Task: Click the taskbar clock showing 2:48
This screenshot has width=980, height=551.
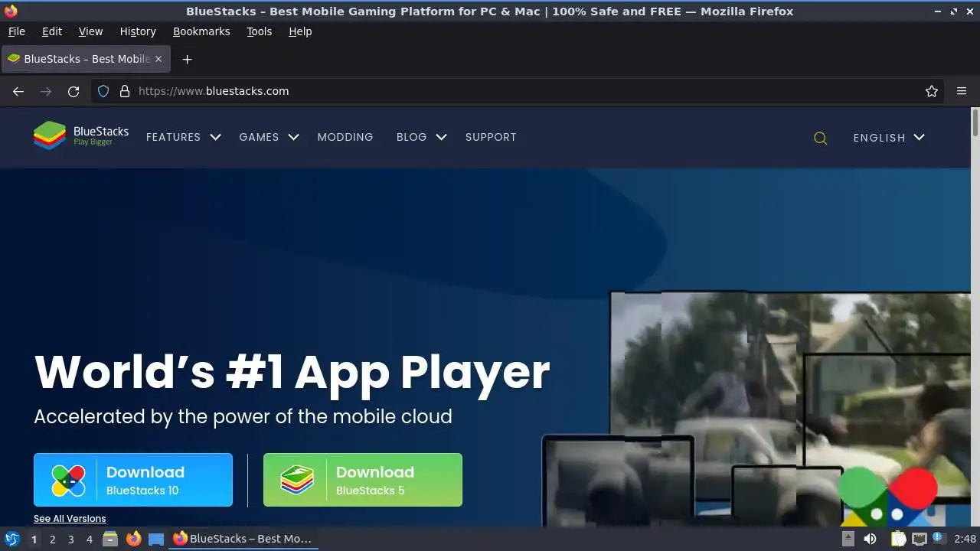Action: (965, 539)
